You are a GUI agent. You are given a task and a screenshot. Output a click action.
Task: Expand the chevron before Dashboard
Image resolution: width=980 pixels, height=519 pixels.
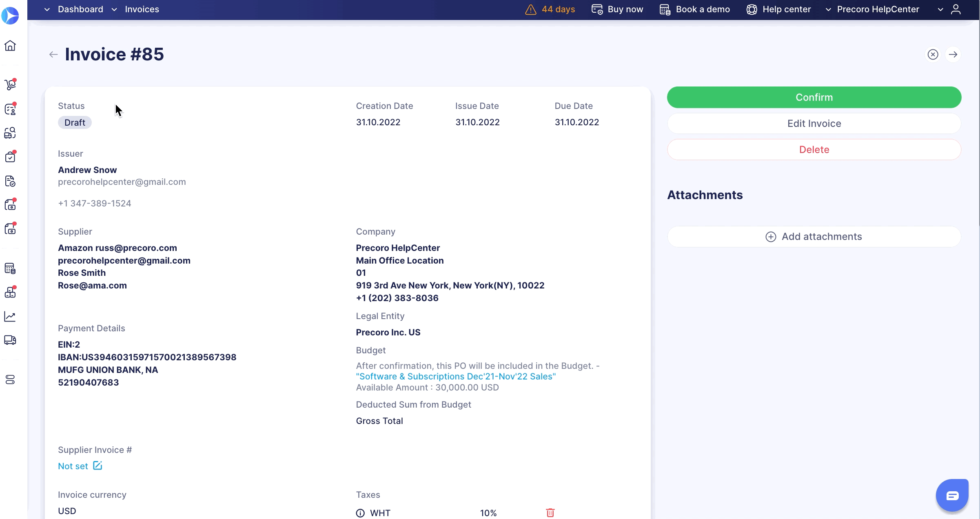(47, 9)
